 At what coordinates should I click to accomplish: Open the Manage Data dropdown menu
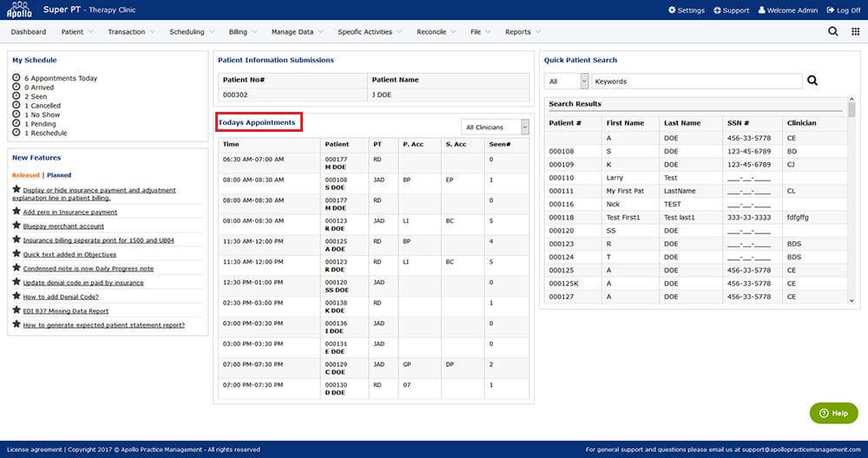point(297,31)
